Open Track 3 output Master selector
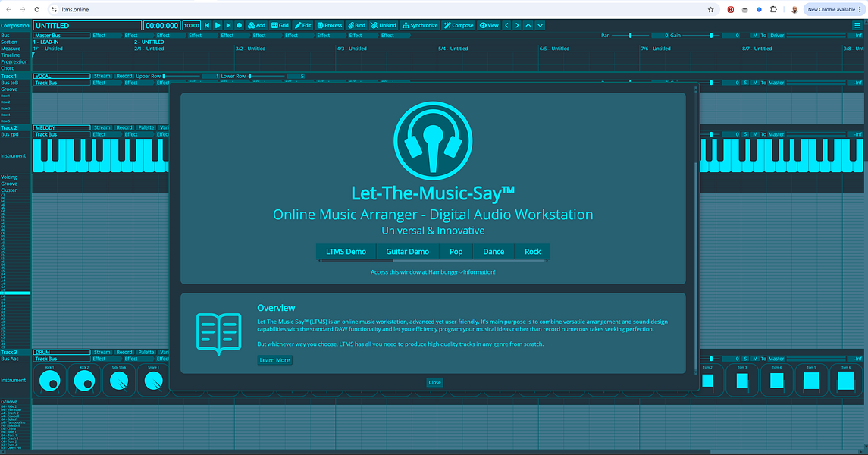 776,359
